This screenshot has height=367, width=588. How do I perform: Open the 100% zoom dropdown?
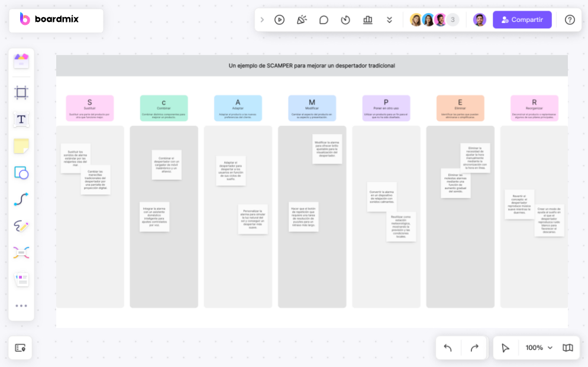tap(538, 348)
